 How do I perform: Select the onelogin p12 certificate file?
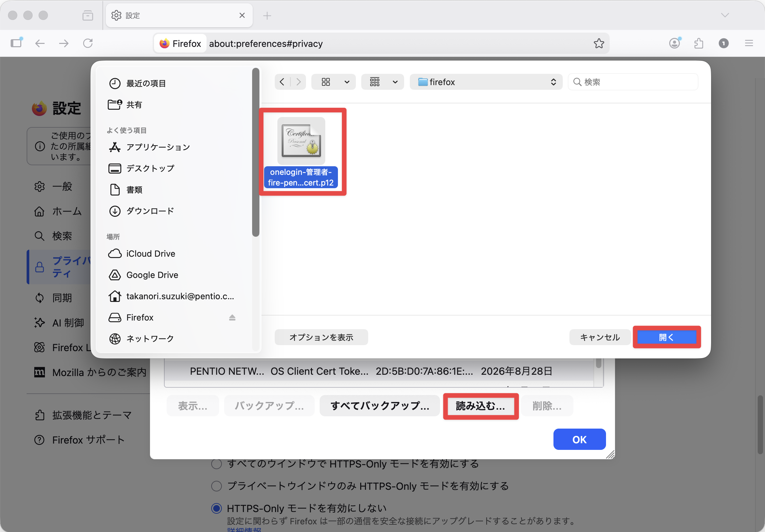[x=301, y=152]
